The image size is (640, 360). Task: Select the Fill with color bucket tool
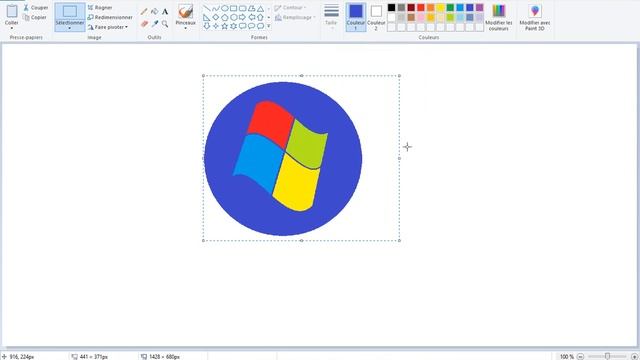155,11
